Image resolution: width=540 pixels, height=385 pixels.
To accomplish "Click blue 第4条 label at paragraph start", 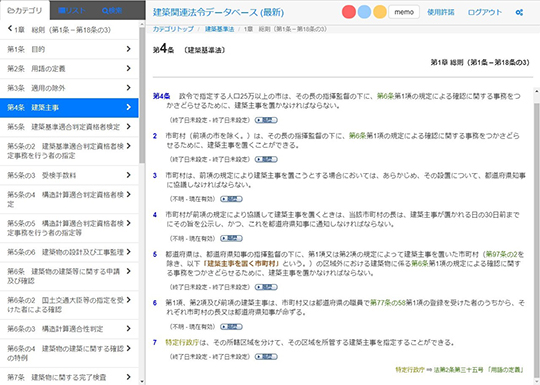I will point(162,96).
